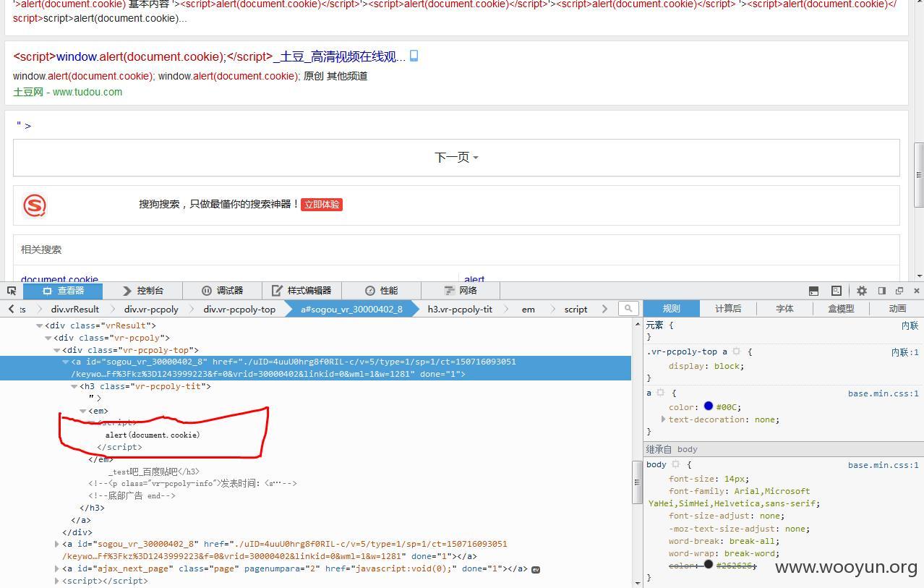The height and width of the screenshot is (588, 924).
Task: Toggle selector highlighter for a rule
Action: 660,393
